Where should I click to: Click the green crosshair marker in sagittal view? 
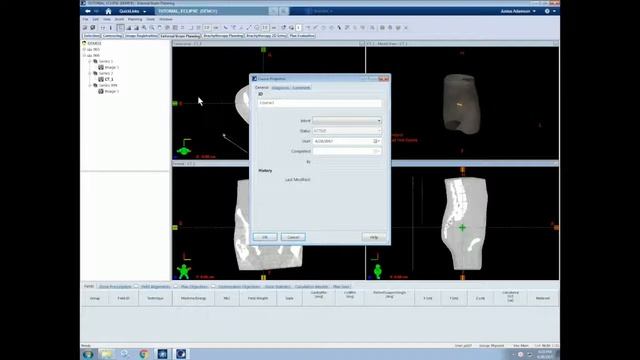(x=462, y=228)
